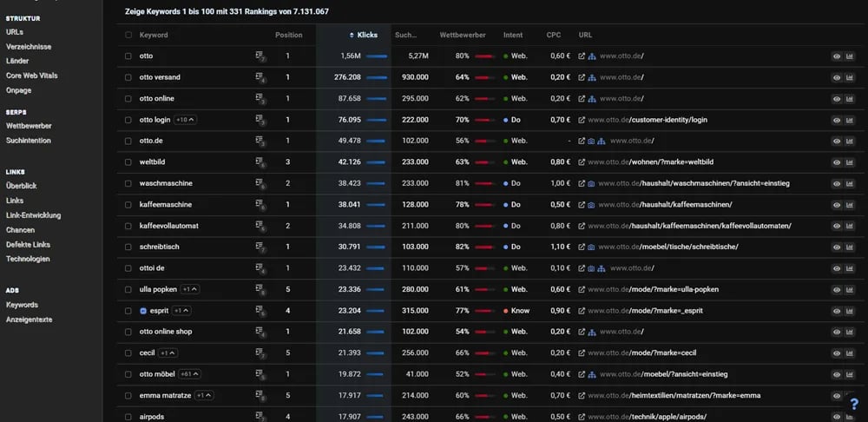Image resolution: width=868 pixels, height=422 pixels.
Task: Open the customer-identity/login URL link
Action: coord(648,120)
